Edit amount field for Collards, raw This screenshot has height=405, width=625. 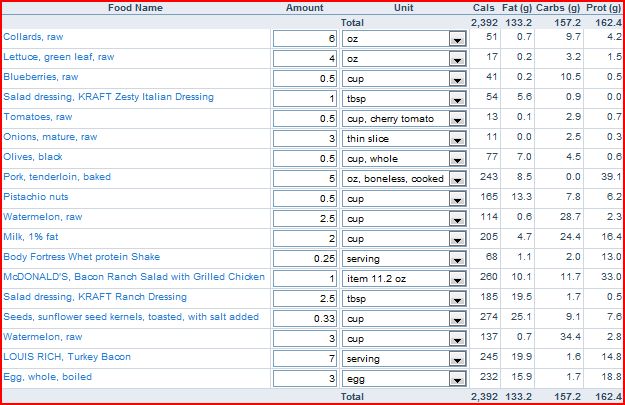click(305, 39)
